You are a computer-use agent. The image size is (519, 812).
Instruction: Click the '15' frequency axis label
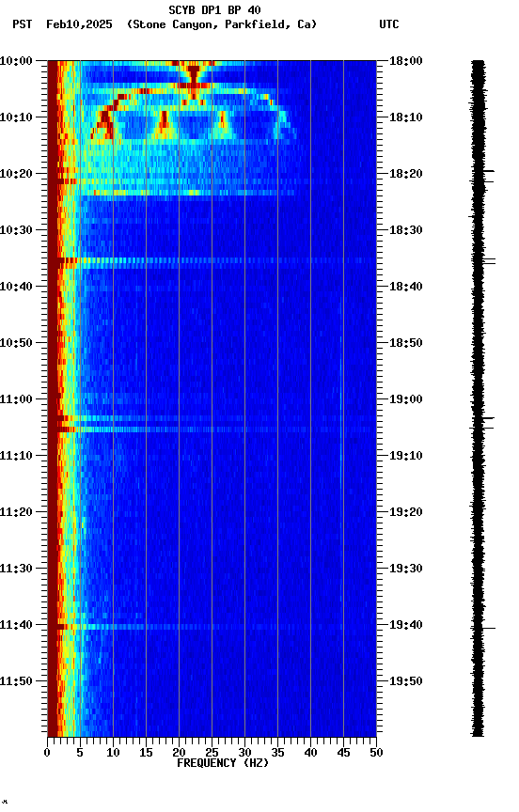pyautogui.click(x=146, y=753)
